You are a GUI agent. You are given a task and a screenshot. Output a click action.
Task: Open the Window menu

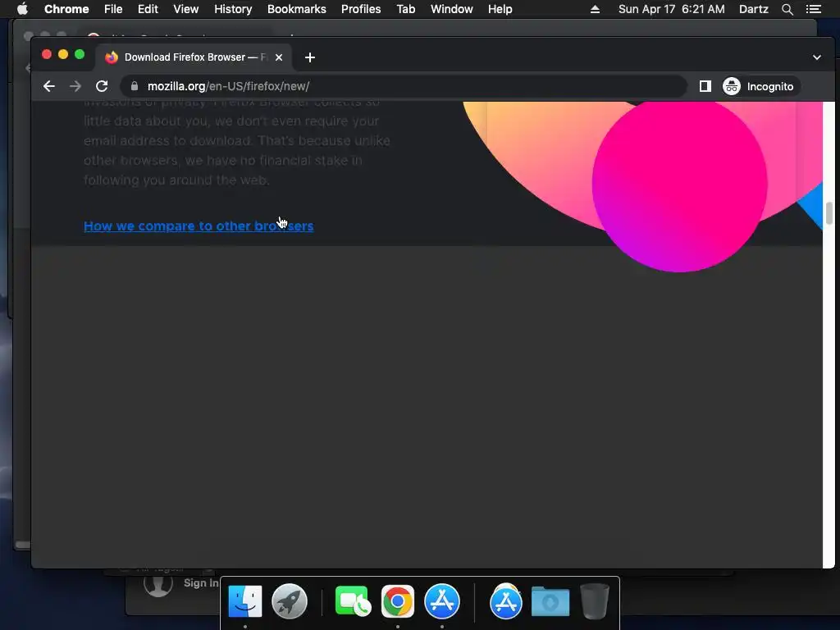tap(452, 9)
